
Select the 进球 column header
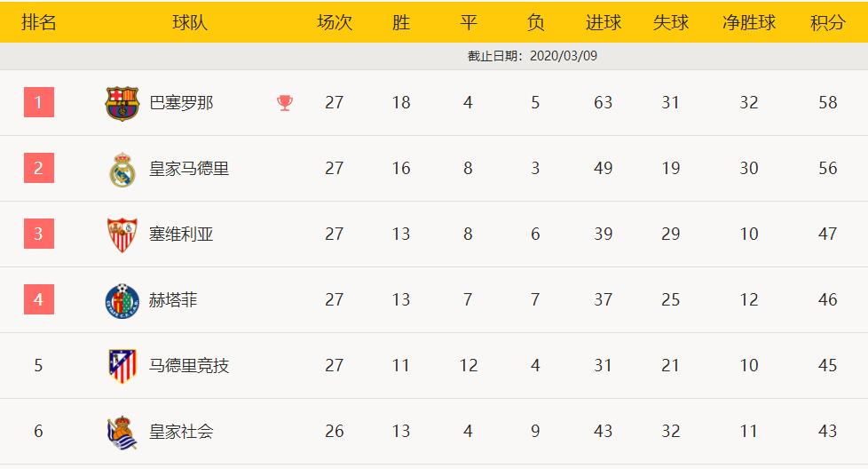(604, 22)
